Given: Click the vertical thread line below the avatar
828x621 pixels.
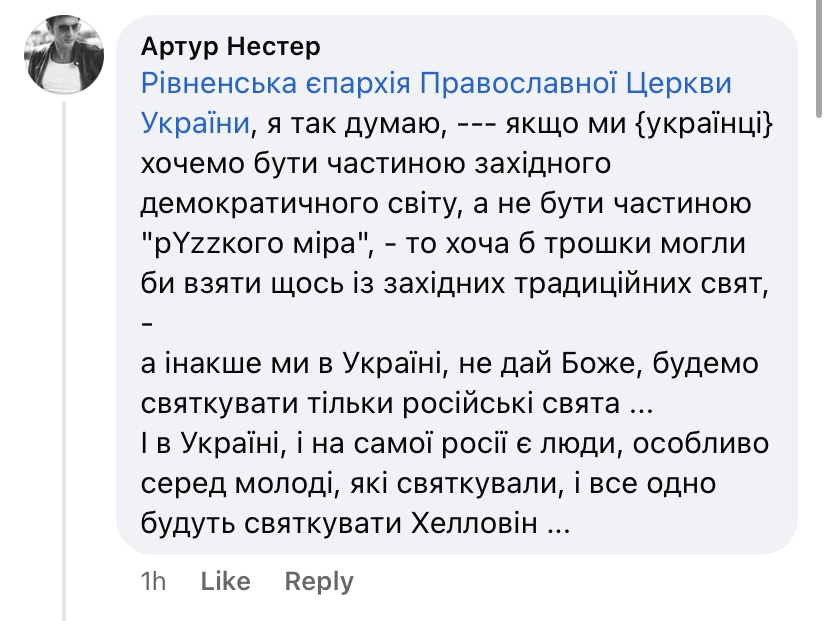Looking at the screenshot, I should click(x=65, y=350).
